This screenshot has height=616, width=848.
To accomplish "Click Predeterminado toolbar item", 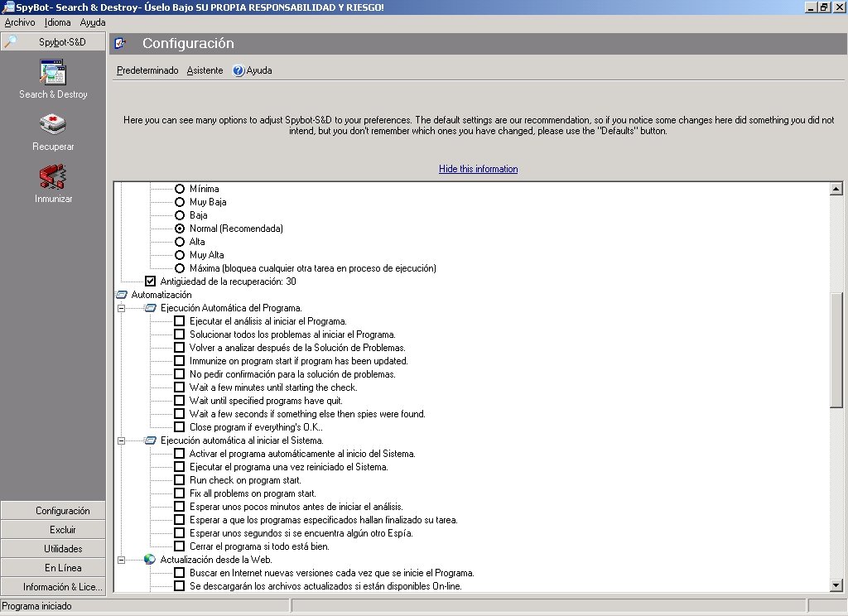I will [147, 70].
